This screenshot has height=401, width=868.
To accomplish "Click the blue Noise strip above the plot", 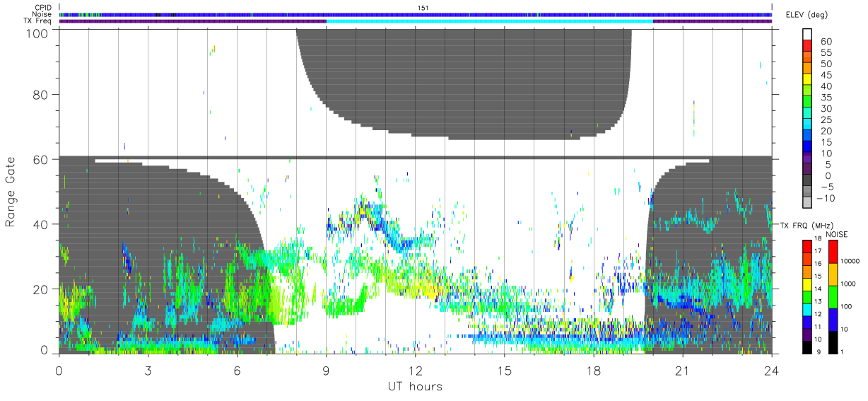I will (416, 14).
